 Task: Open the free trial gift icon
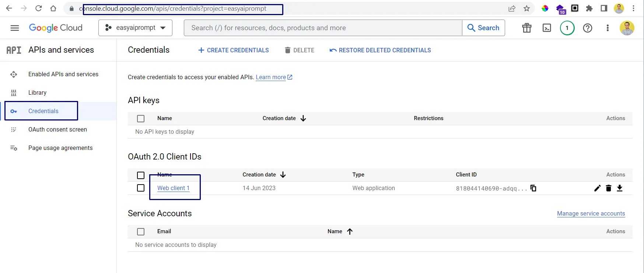pyautogui.click(x=527, y=28)
